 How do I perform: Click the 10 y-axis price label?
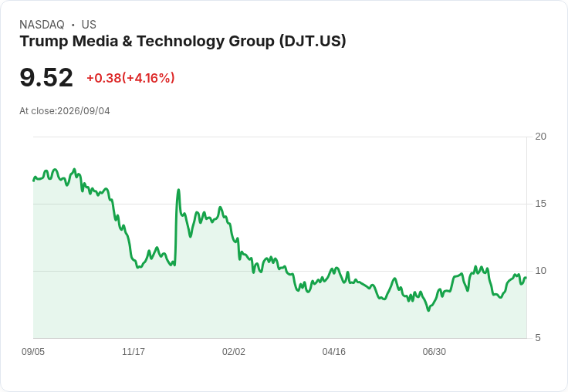click(x=540, y=271)
